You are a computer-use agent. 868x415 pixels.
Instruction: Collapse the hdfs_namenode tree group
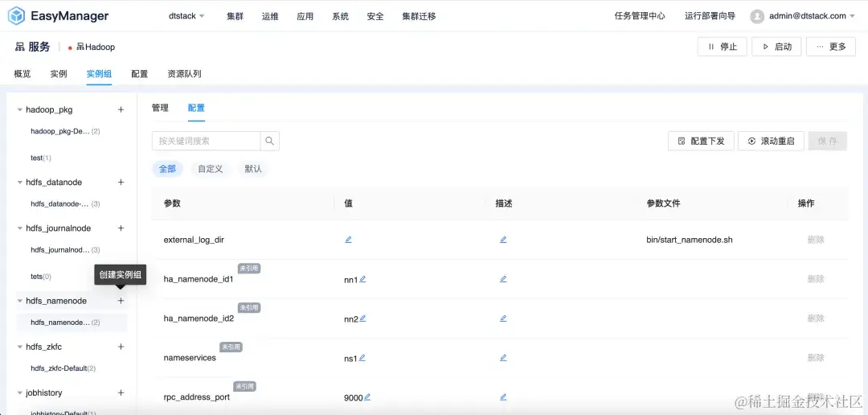(20, 301)
